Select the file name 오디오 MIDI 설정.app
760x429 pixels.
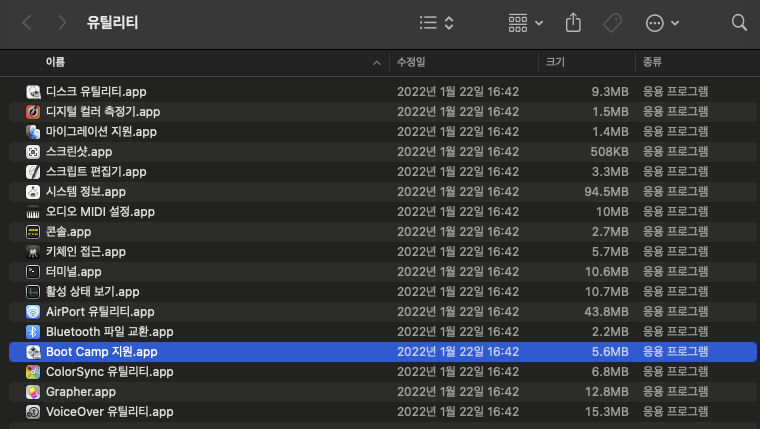100,212
